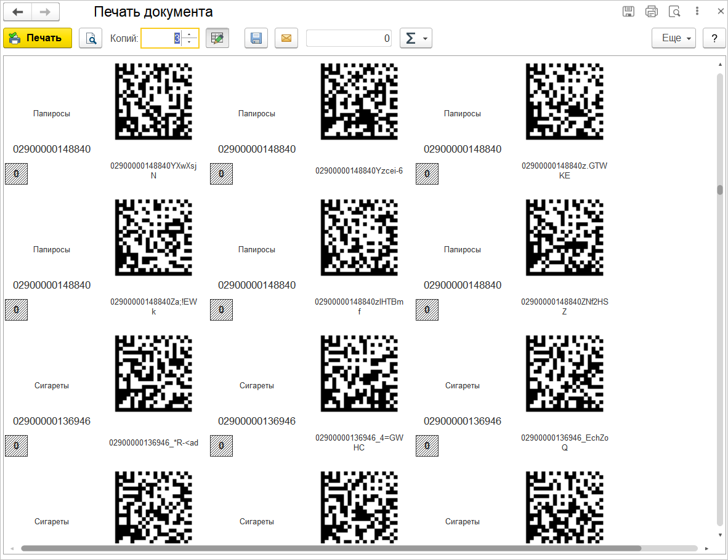728x560 pixels.
Task: Focus the Копий number field
Action: pyautogui.click(x=161, y=38)
